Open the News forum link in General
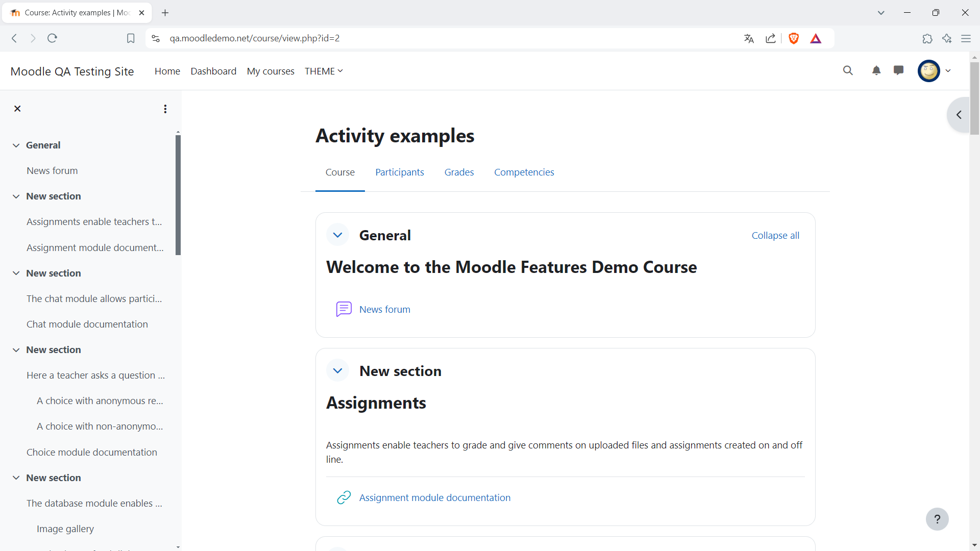 pyautogui.click(x=385, y=309)
